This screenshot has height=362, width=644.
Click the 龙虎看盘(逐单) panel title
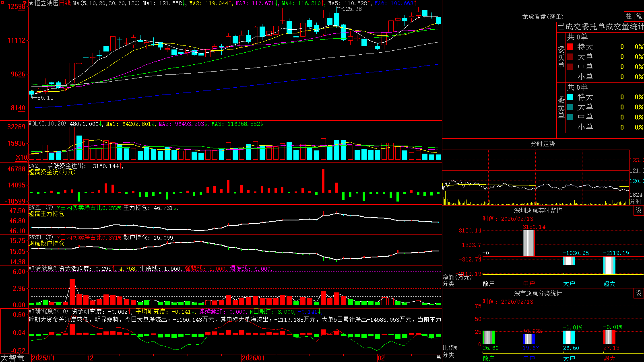pyautogui.click(x=543, y=16)
